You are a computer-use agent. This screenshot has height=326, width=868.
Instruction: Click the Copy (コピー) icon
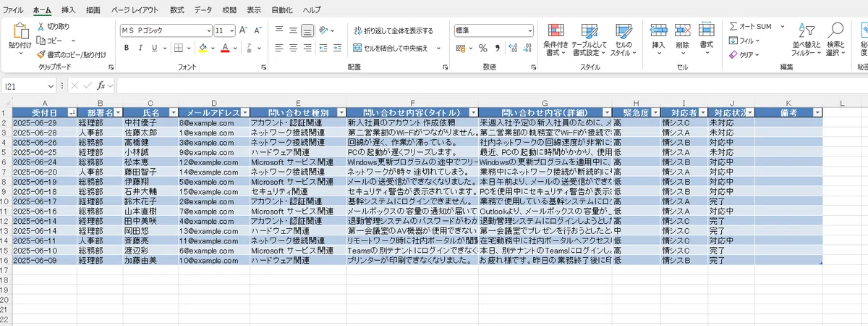click(41, 41)
